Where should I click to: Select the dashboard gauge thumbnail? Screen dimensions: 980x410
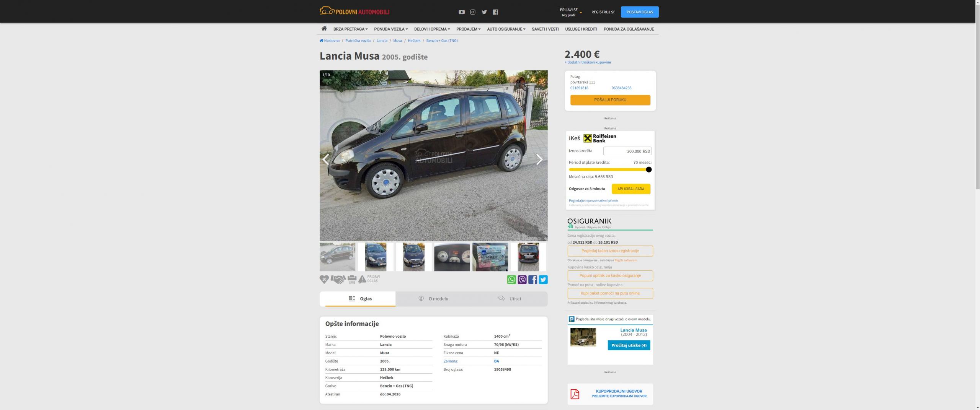pos(452,257)
